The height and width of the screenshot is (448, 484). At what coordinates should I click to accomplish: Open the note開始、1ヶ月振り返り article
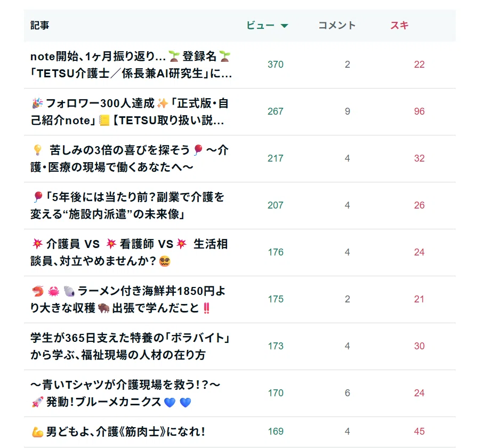[131, 65]
